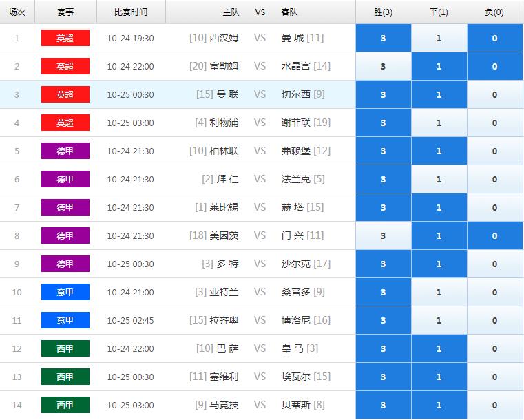Click the 英超 tag in match 1

click(x=65, y=38)
